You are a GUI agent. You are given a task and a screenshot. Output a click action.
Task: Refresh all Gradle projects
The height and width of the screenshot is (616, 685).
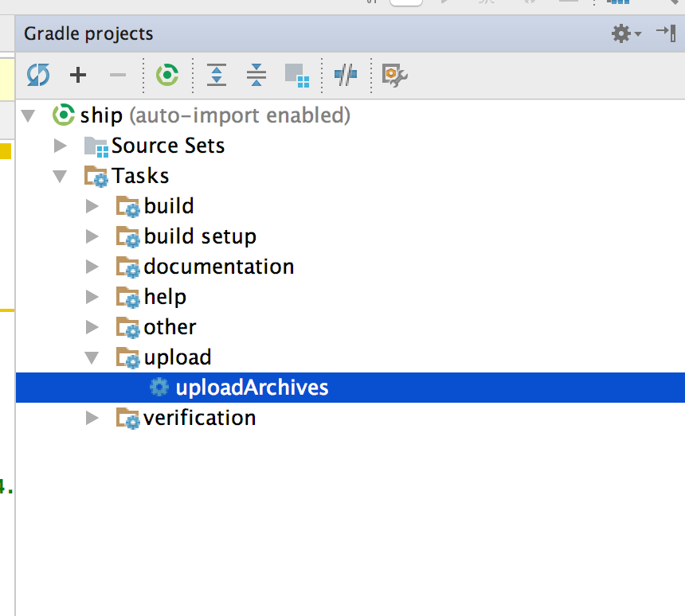click(x=38, y=76)
